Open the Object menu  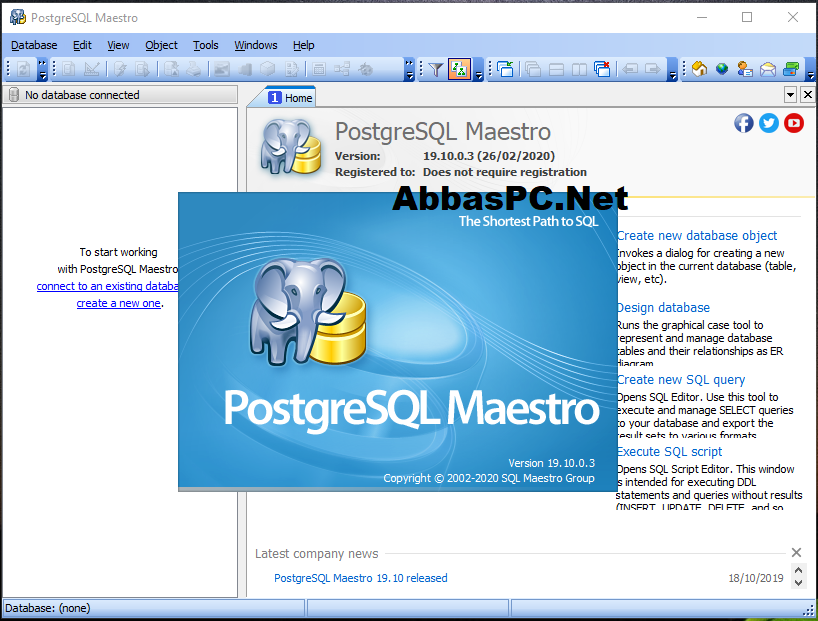(x=161, y=45)
